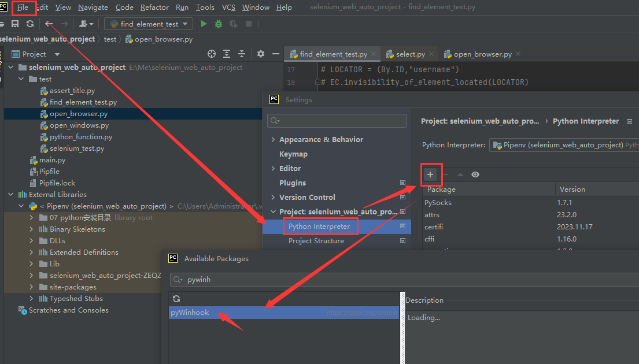This screenshot has width=639, height=364.
Task: Switch to the select.py editor tab
Action: click(410, 54)
